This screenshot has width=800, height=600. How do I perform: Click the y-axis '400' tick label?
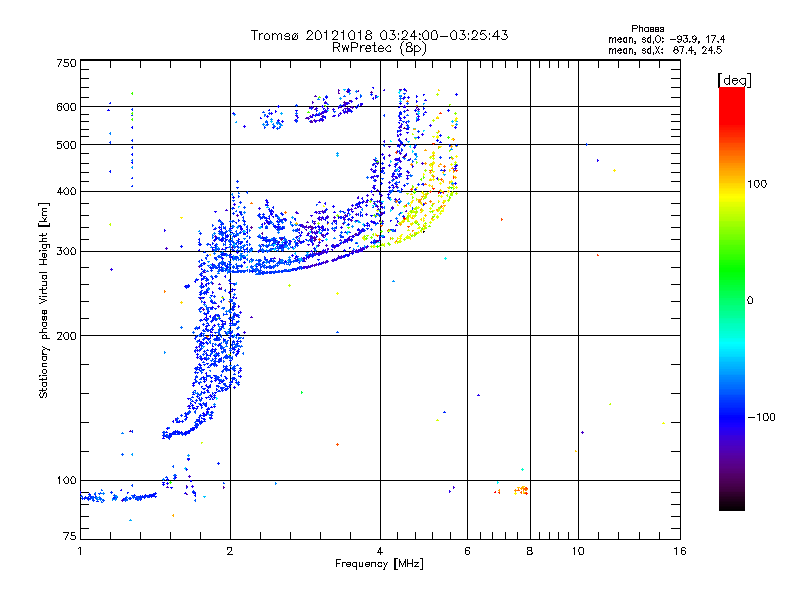(x=66, y=191)
